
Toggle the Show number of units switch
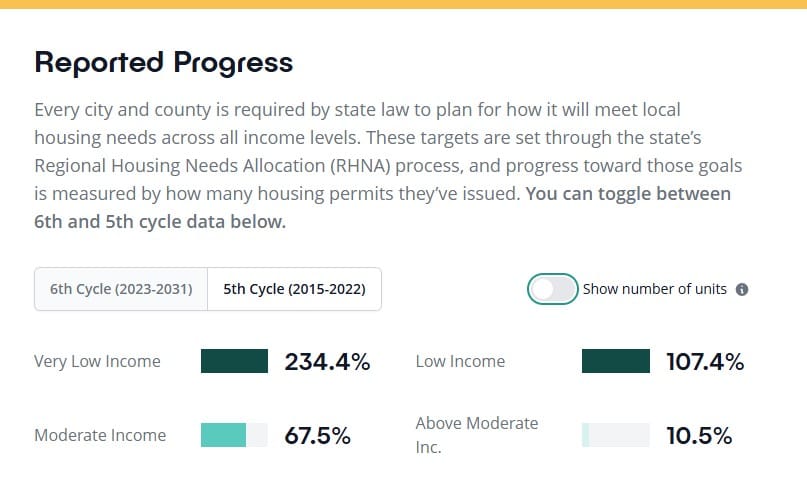(x=553, y=289)
